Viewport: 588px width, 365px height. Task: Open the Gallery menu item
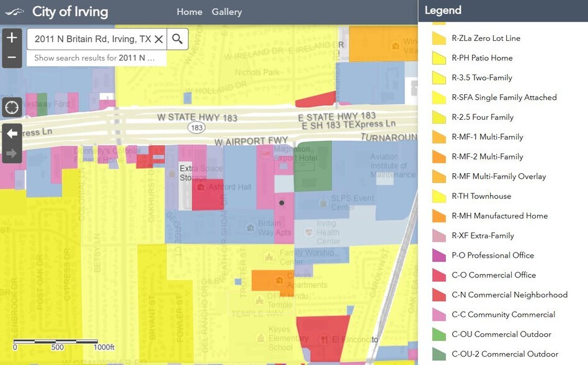(226, 12)
